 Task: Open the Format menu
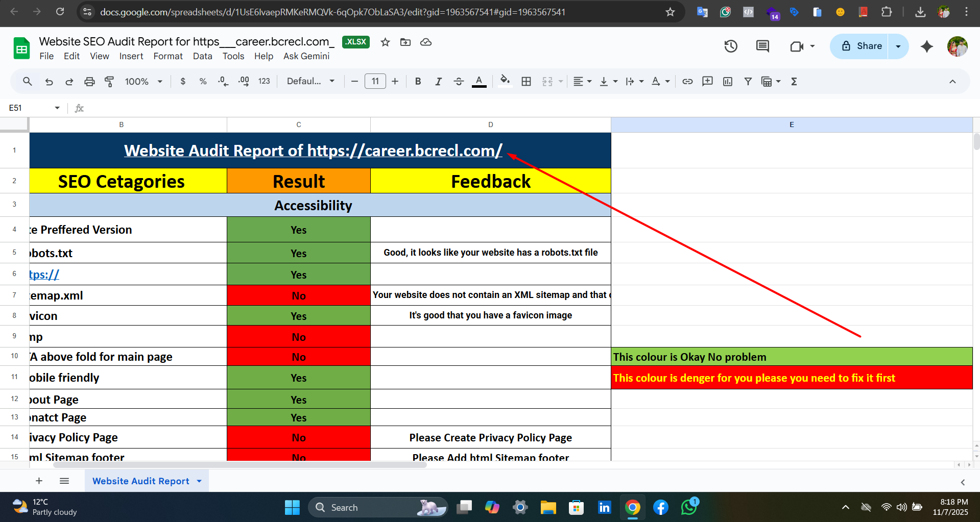168,56
